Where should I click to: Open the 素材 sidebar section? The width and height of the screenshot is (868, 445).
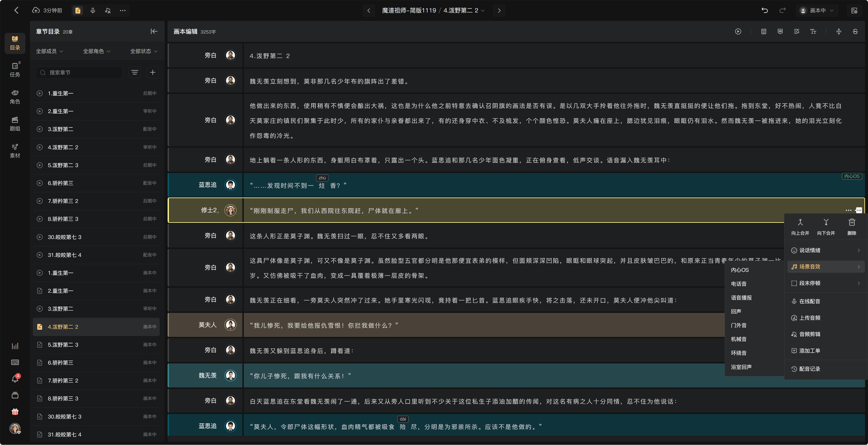click(x=15, y=151)
